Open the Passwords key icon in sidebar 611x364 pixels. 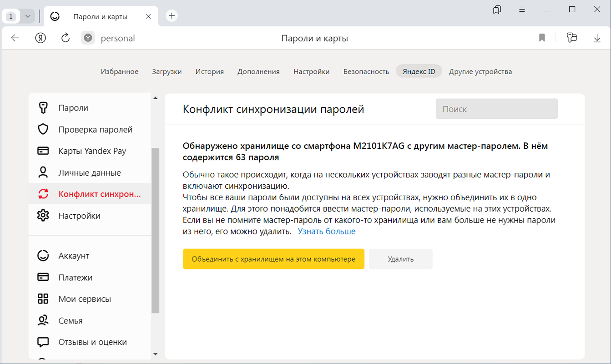point(43,108)
